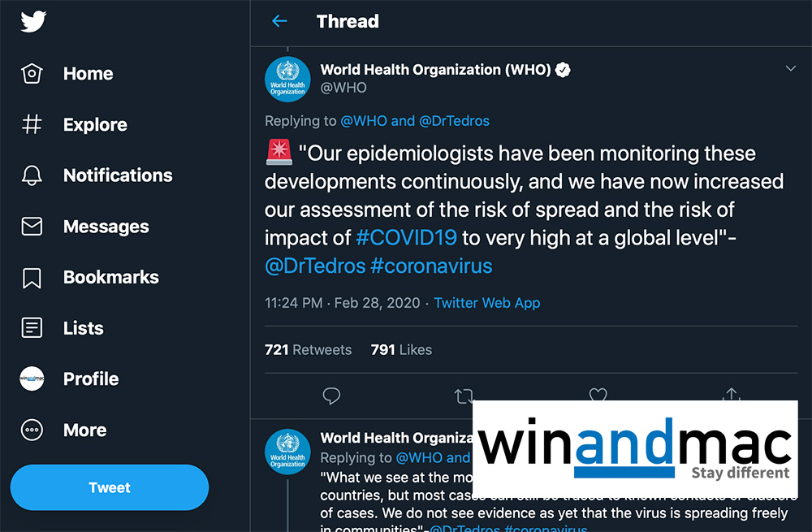Reply to the WHO tweet

pos(331,396)
